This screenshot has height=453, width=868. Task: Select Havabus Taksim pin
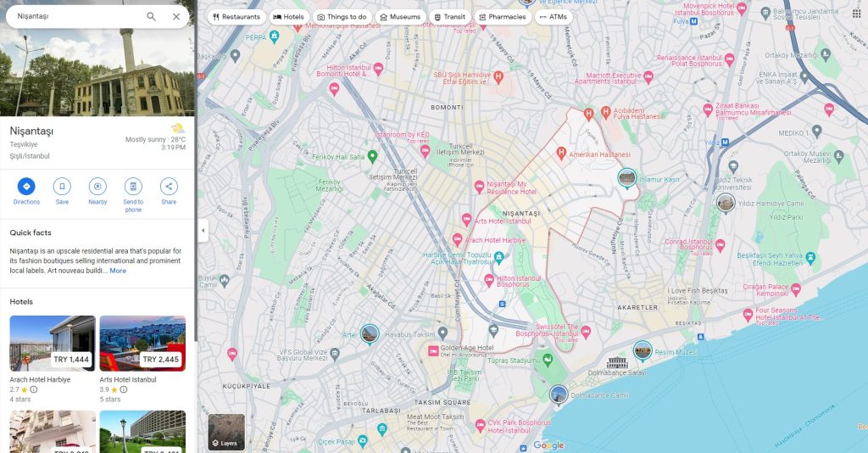[x=442, y=333]
